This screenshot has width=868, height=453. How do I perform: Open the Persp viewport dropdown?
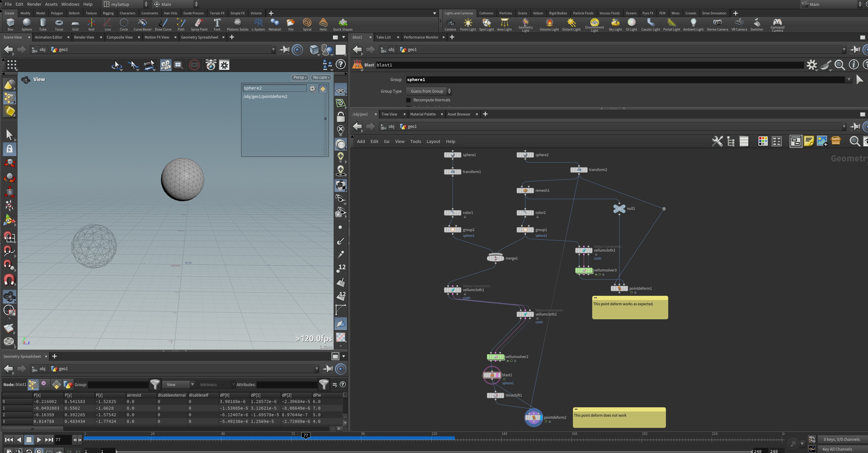tap(300, 78)
